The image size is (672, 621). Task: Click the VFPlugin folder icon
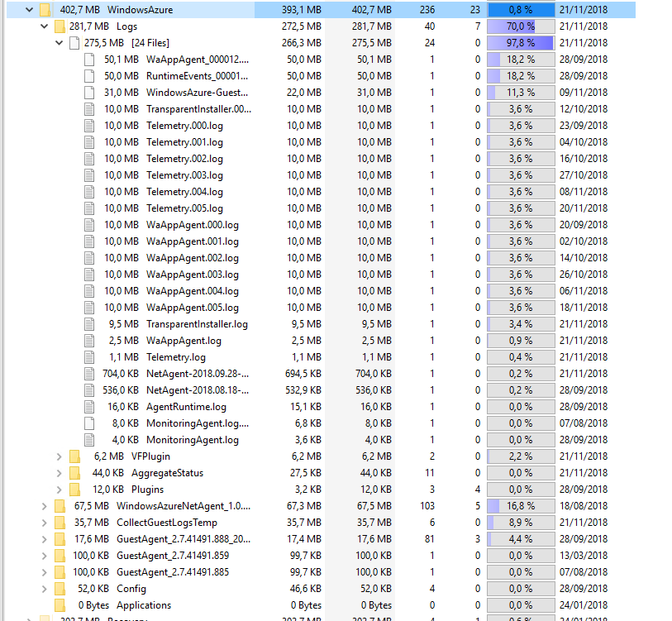click(x=74, y=456)
